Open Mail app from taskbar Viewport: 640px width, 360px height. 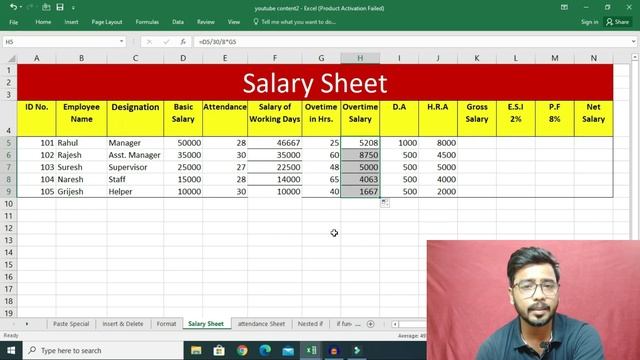[x=288, y=351]
